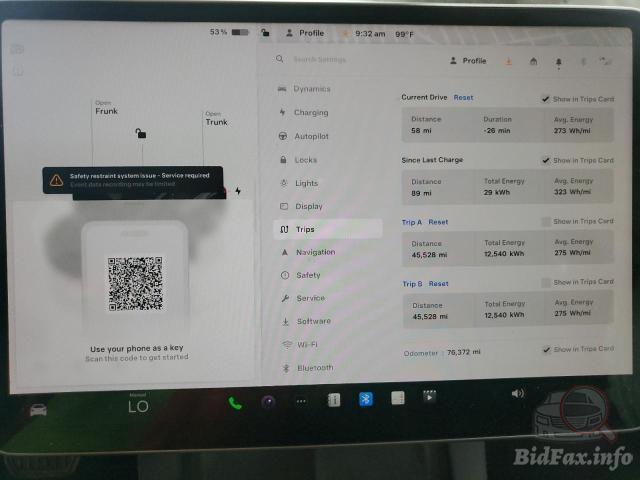Tap the HomeLink garage icon
The width and height of the screenshot is (640, 480).
(533, 61)
